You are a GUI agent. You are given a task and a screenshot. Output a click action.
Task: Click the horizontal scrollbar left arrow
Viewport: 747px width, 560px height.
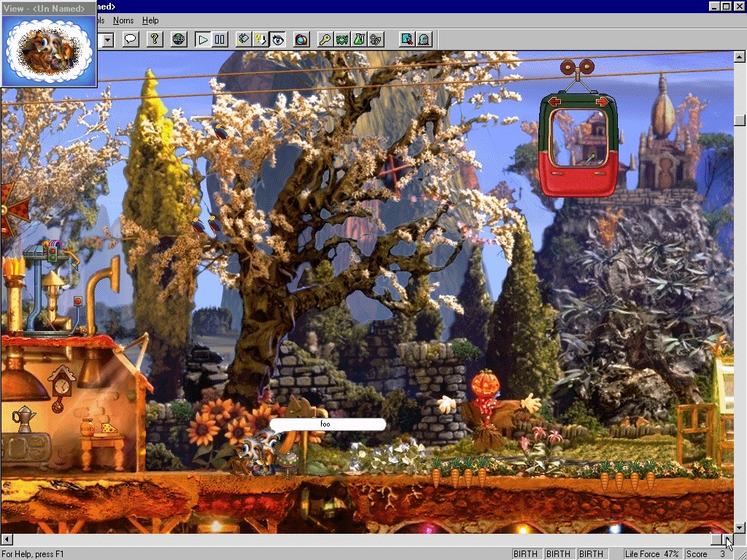tap(7, 540)
